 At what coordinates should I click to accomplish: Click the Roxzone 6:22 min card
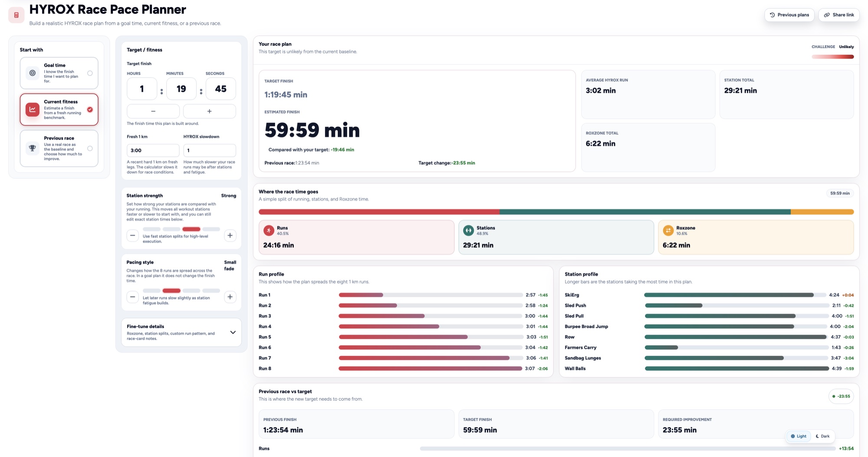[756, 237]
